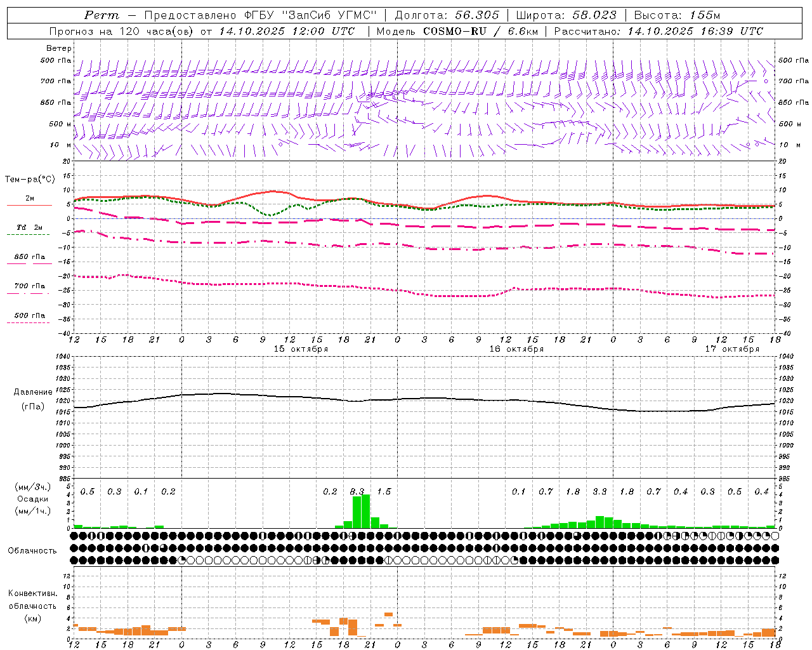Click the "Perm" station name in header
The image size is (812, 650).
click(x=101, y=15)
